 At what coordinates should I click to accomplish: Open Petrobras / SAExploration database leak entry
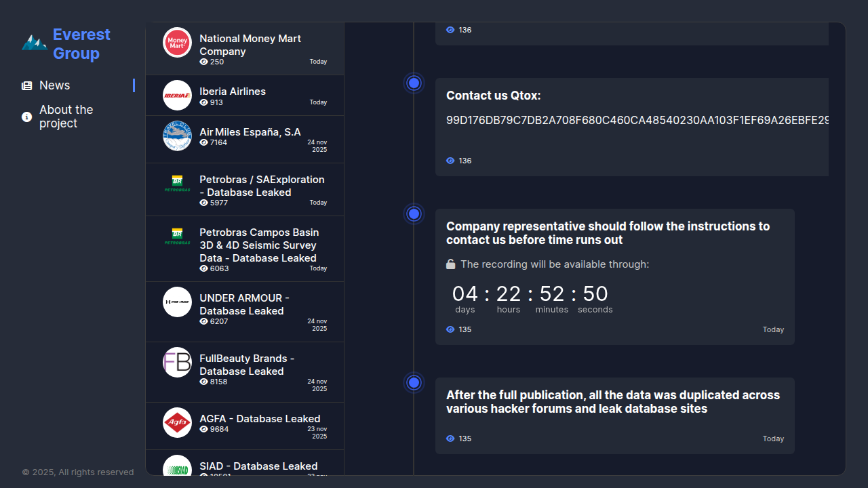(261, 186)
